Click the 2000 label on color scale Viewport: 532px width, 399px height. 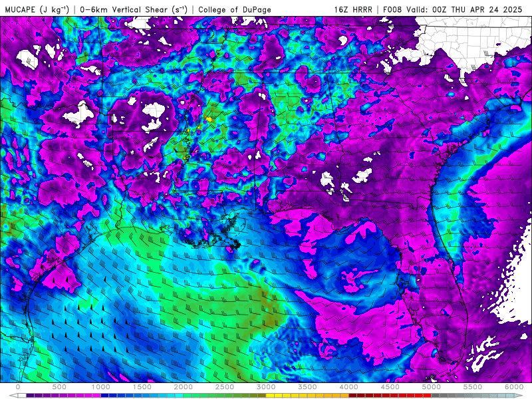tap(184, 387)
